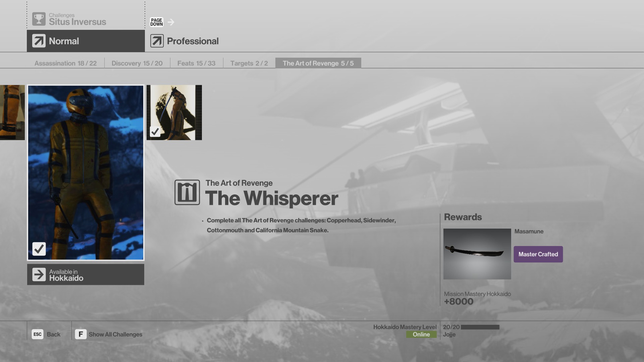Click the next-page arrow beside Page Down

pyautogui.click(x=171, y=22)
